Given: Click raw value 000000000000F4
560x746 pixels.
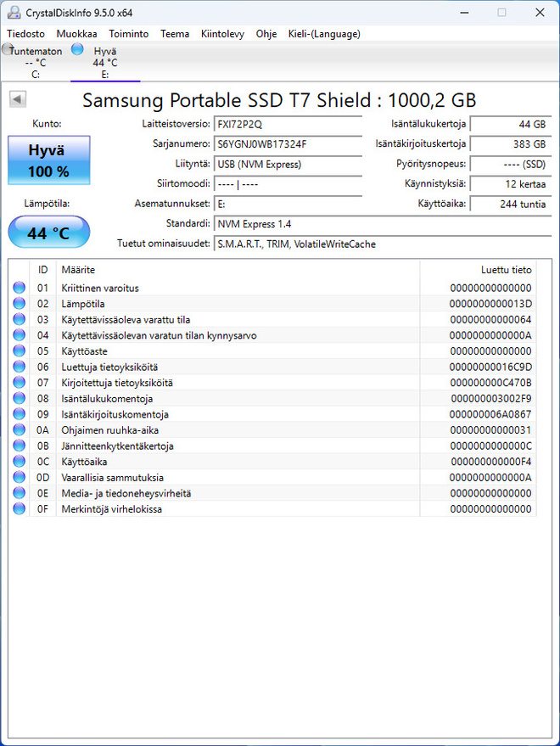Looking at the screenshot, I should click(x=491, y=462).
